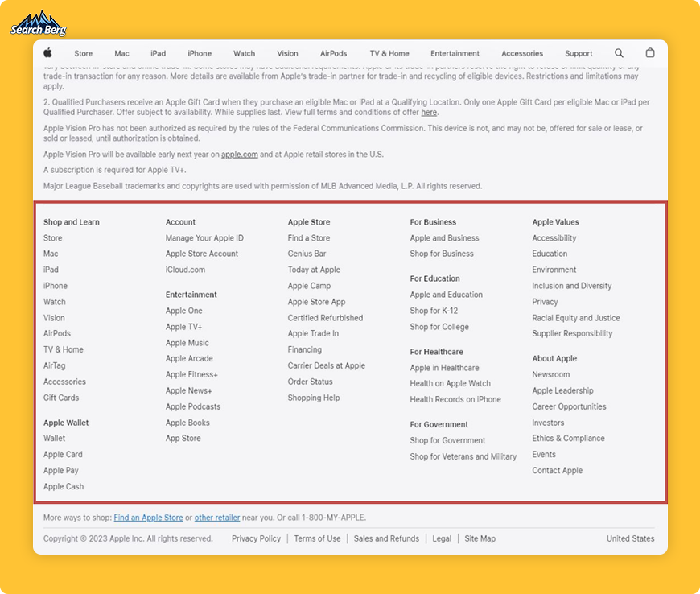
Task: Open Wallet link under Apple Wallet
Action: click(x=54, y=438)
